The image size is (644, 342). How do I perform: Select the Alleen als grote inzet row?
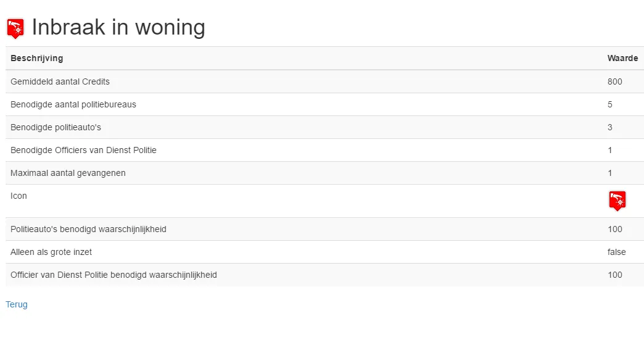(324, 252)
